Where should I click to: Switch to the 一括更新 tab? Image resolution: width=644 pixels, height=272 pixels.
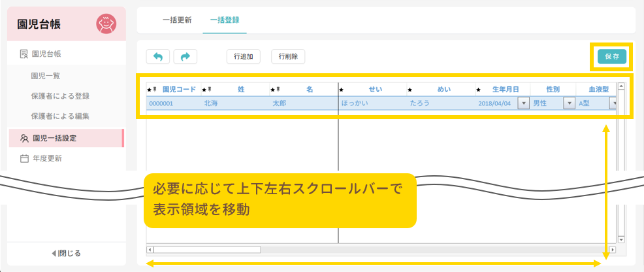177,20
